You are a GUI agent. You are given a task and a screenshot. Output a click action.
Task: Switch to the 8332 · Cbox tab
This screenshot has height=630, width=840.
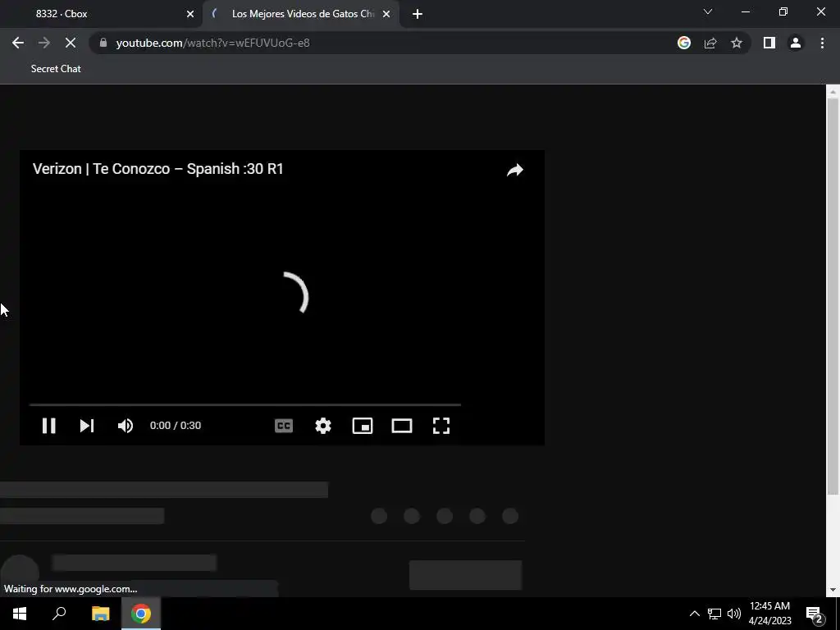pyautogui.click(x=102, y=14)
